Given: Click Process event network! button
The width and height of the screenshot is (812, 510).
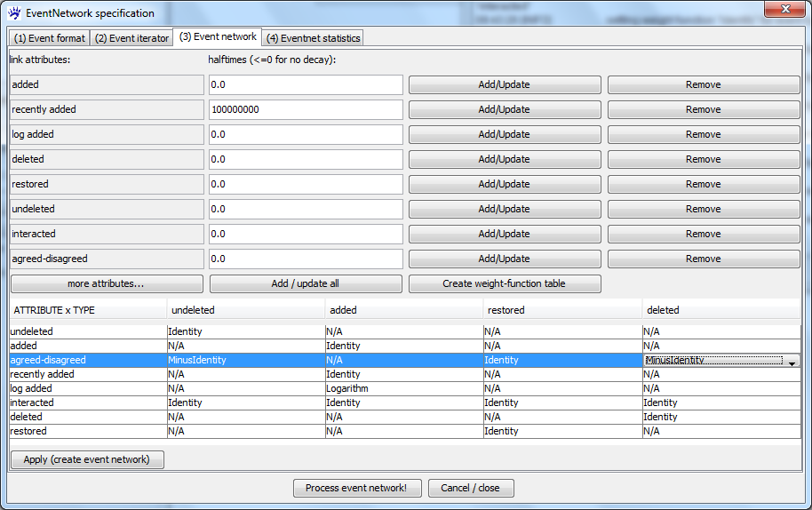Looking at the screenshot, I should [x=357, y=489].
